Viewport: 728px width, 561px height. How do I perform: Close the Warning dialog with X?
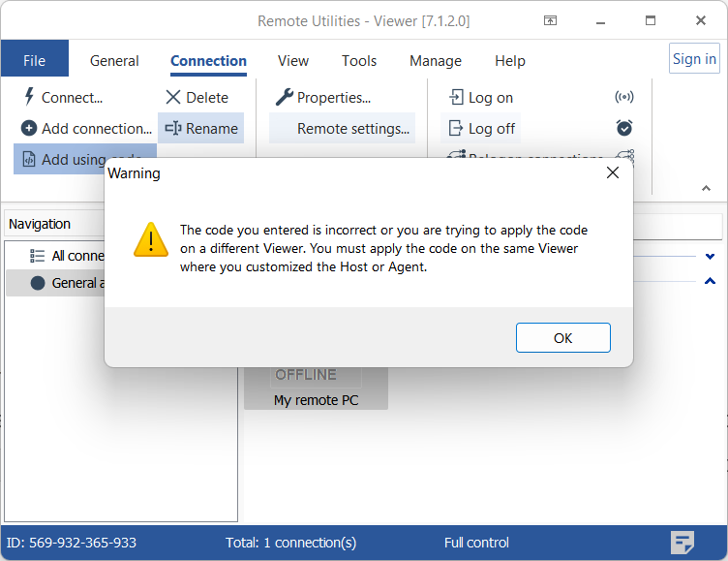click(x=613, y=172)
